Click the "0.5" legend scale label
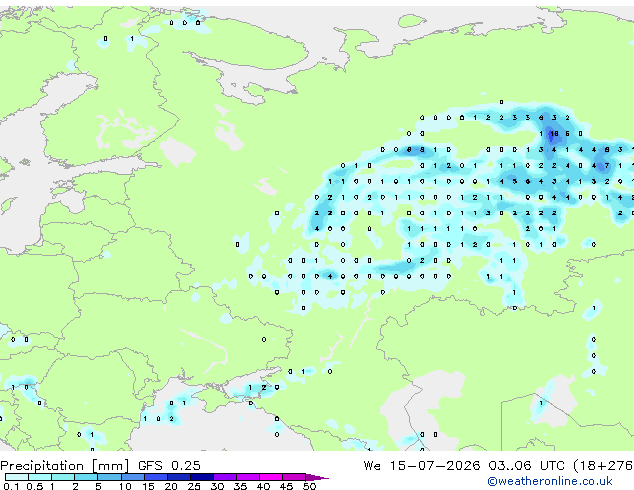Image resolution: width=634 pixels, height=490 pixels. [x=35, y=486]
